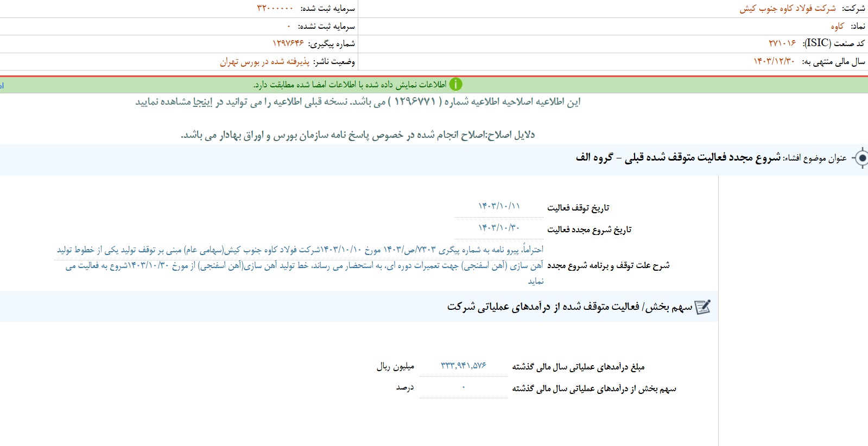Click the activity stop date field ۱۴۰۳/۱۰/۱۱
The height and width of the screenshot is (446, 868).
pos(499,206)
